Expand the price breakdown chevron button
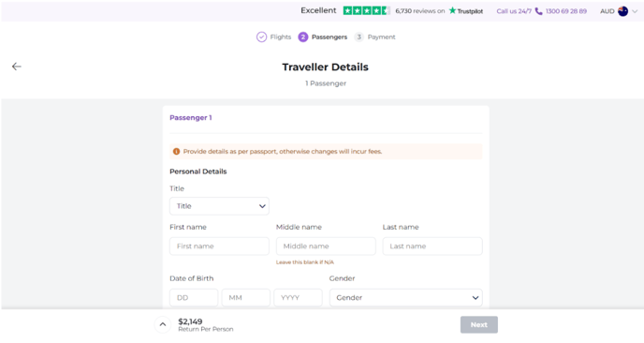The height and width of the screenshot is (343, 644). (x=163, y=324)
